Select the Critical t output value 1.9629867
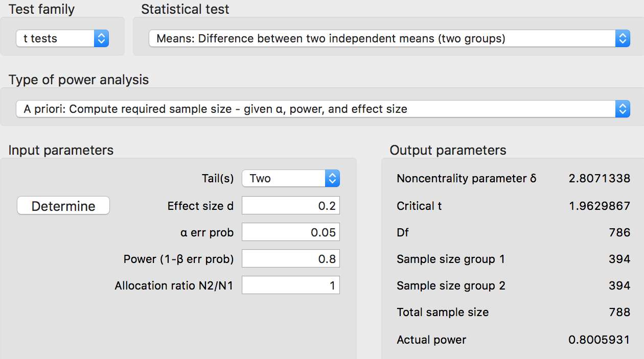644x359 pixels. [599, 206]
